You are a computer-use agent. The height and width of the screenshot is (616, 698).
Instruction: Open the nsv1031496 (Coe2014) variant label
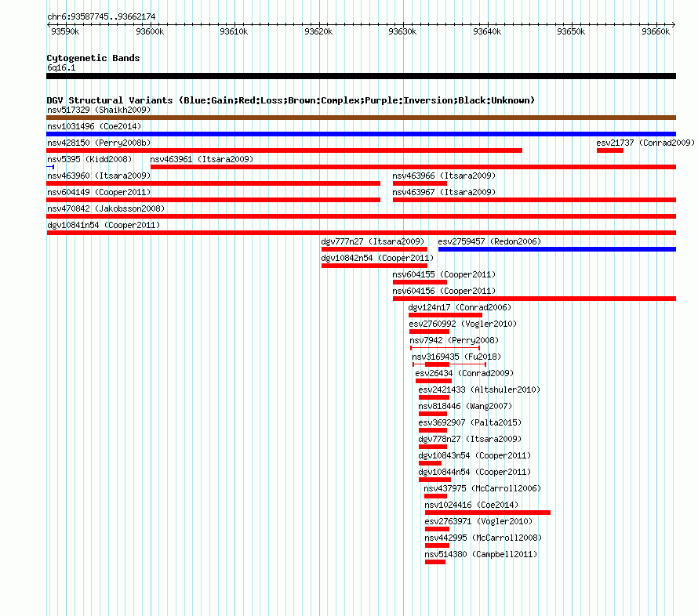(x=94, y=126)
